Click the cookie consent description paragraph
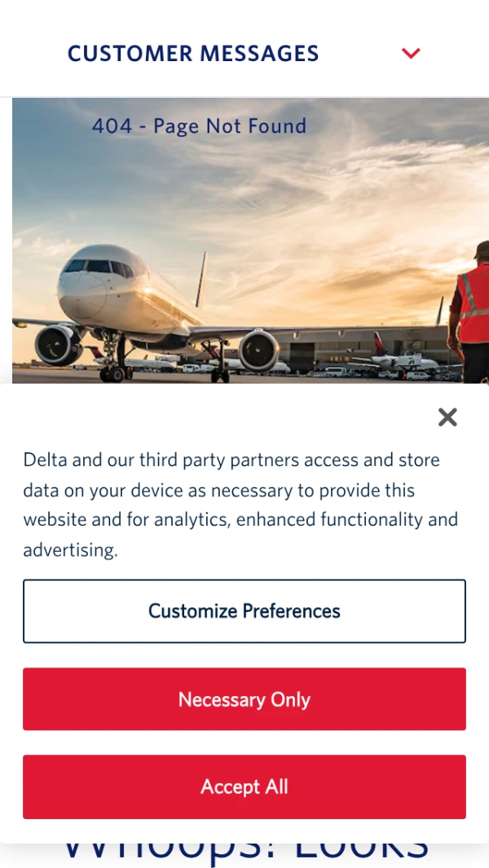489x868 pixels. (240, 504)
